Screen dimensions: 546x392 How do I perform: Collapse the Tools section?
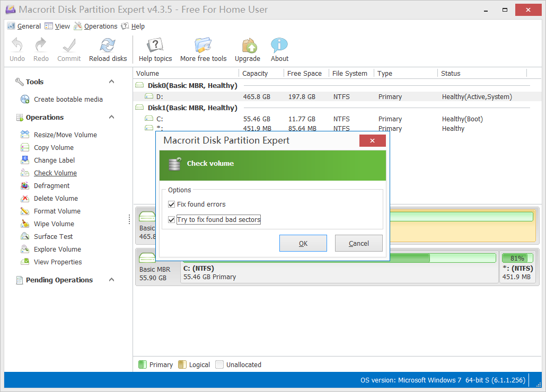(111, 82)
